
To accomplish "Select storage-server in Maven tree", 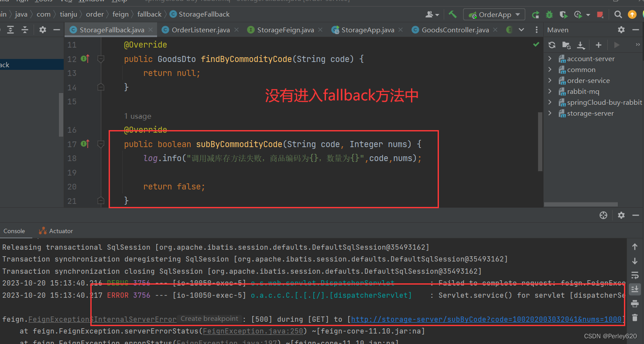I will tap(590, 113).
